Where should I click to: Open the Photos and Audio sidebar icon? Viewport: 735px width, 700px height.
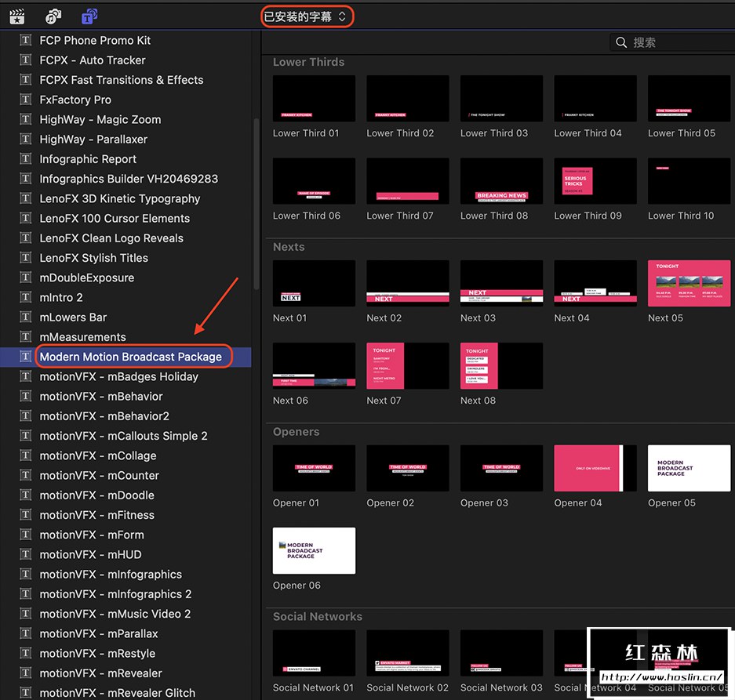coord(53,16)
